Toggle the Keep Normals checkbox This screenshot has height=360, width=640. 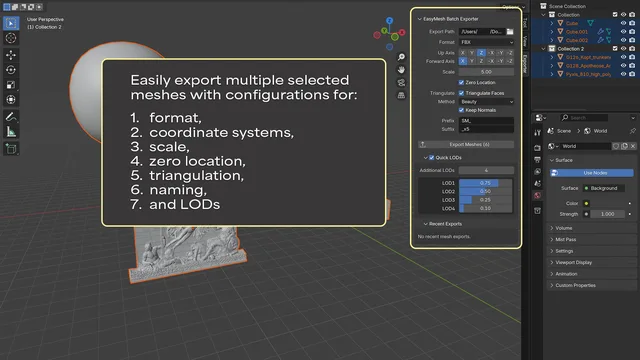(x=461, y=110)
